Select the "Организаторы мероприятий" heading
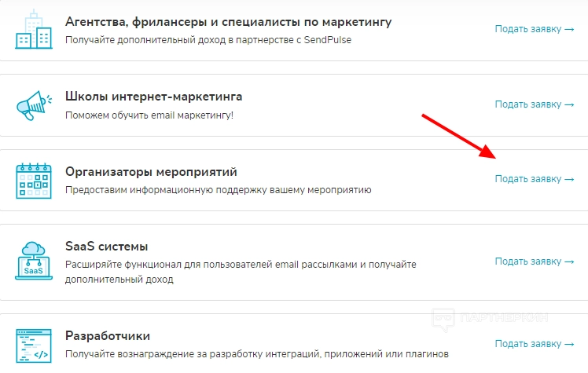This screenshot has height=373, width=588. [151, 171]
